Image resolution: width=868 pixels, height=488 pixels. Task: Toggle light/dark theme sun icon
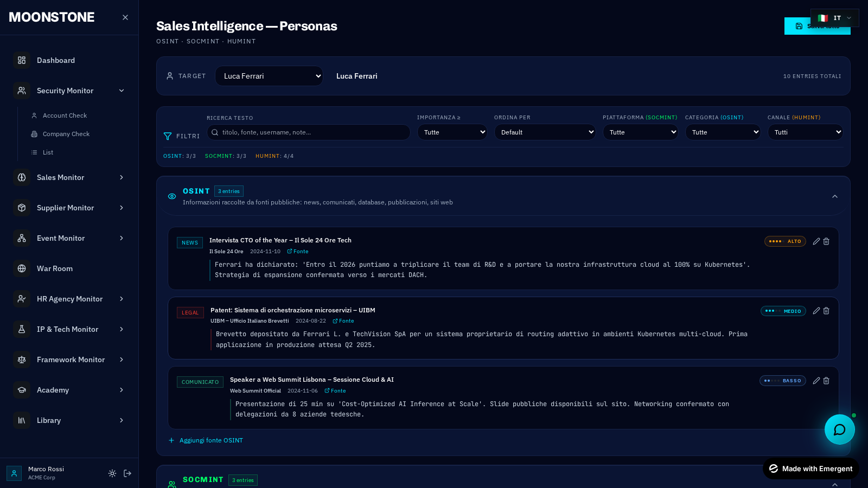tap(112, 473)
